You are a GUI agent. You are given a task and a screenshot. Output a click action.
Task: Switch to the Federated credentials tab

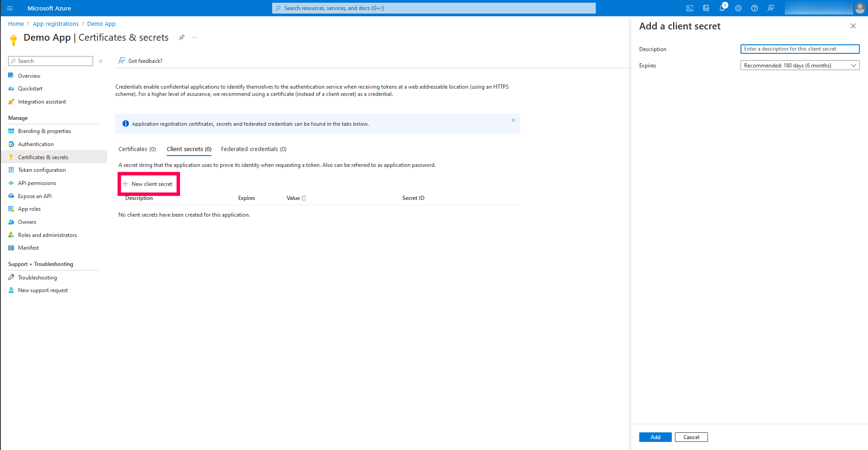253,149
